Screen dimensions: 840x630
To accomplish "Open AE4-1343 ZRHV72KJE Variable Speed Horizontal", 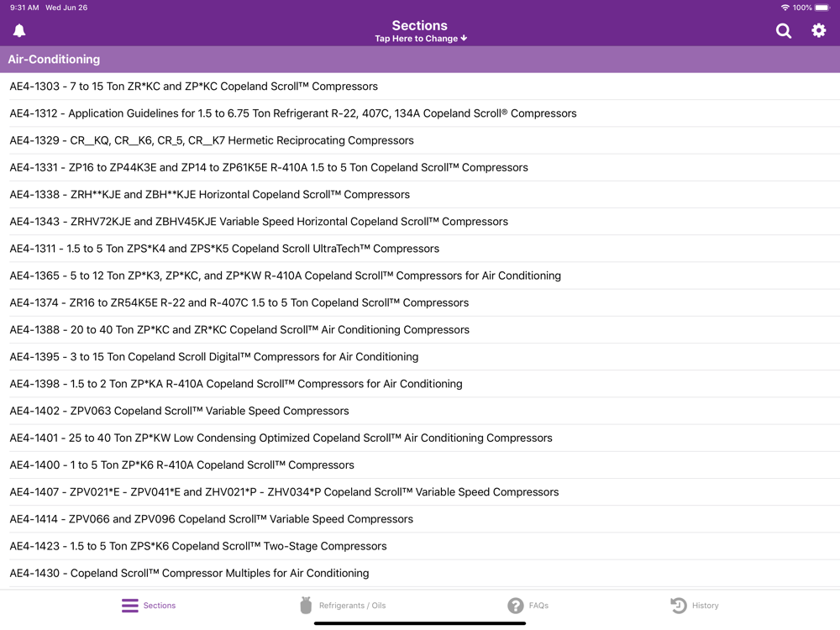I will tap(420, 222).
